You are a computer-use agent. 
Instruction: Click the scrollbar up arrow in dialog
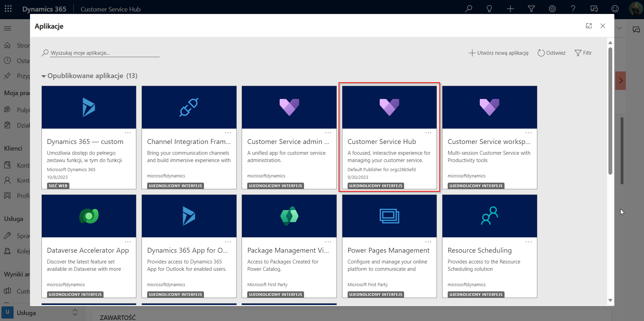tap(610, 43)
